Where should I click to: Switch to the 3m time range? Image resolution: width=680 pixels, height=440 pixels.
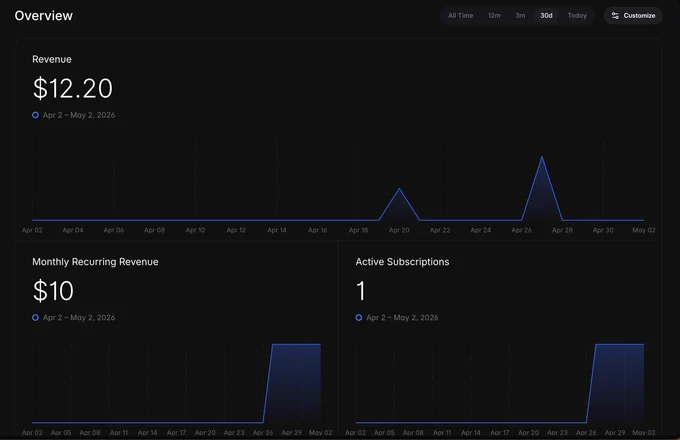coord(520,16)
